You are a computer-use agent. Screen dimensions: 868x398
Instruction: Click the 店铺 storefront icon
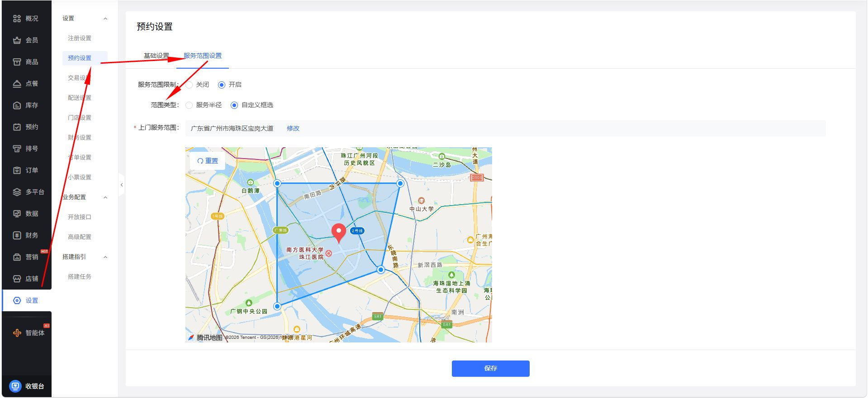17,279
